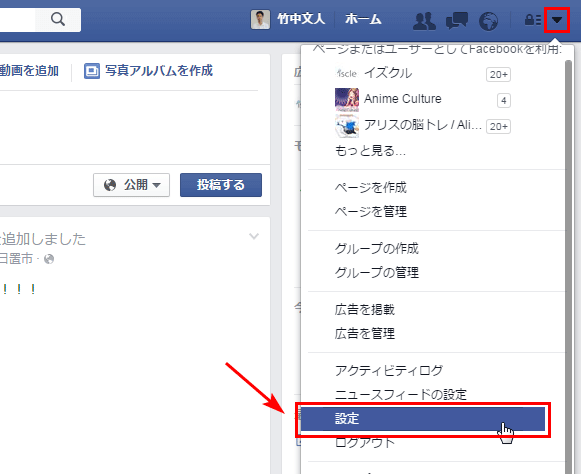Toggle the account dropdown arrow in top bar
Screen dimensions: 581x474
pos(557,20)
